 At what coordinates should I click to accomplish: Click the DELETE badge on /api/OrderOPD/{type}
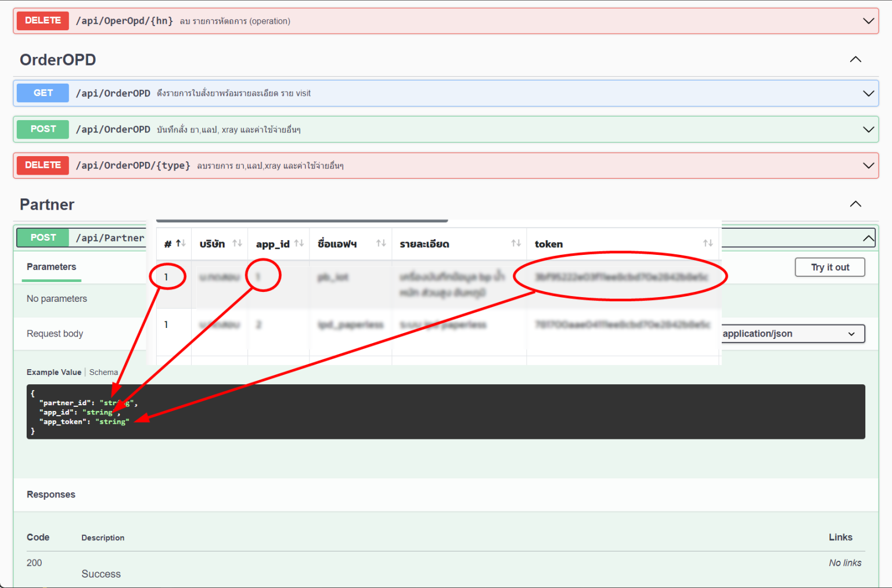click(42, 165)
